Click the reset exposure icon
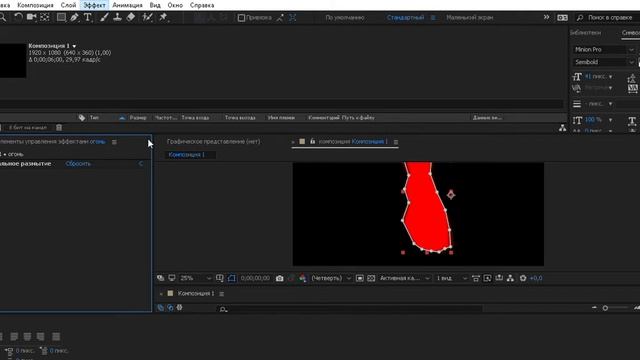 [523, 278]
